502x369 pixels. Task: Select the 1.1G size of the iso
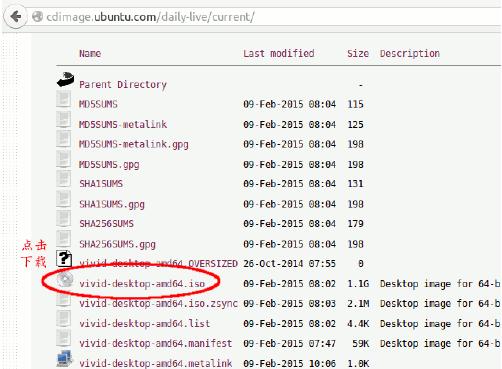tap(358, 284)
